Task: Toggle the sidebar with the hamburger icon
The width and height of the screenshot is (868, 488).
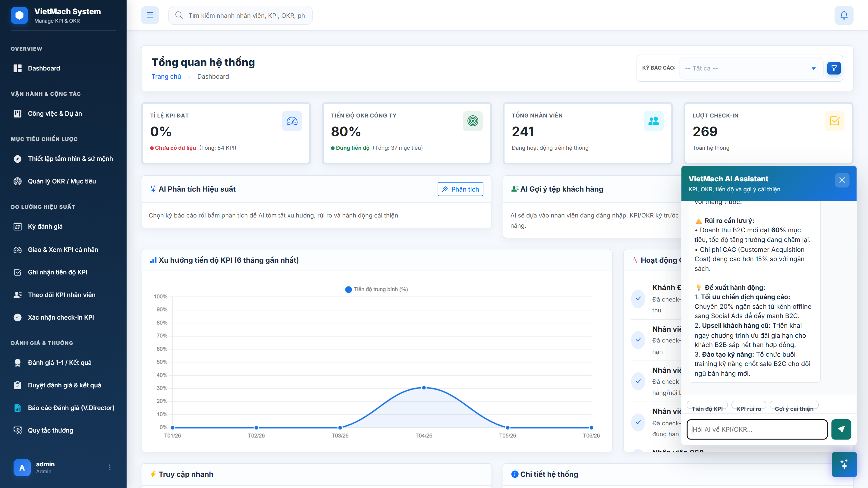Action: tap(150, 15)
